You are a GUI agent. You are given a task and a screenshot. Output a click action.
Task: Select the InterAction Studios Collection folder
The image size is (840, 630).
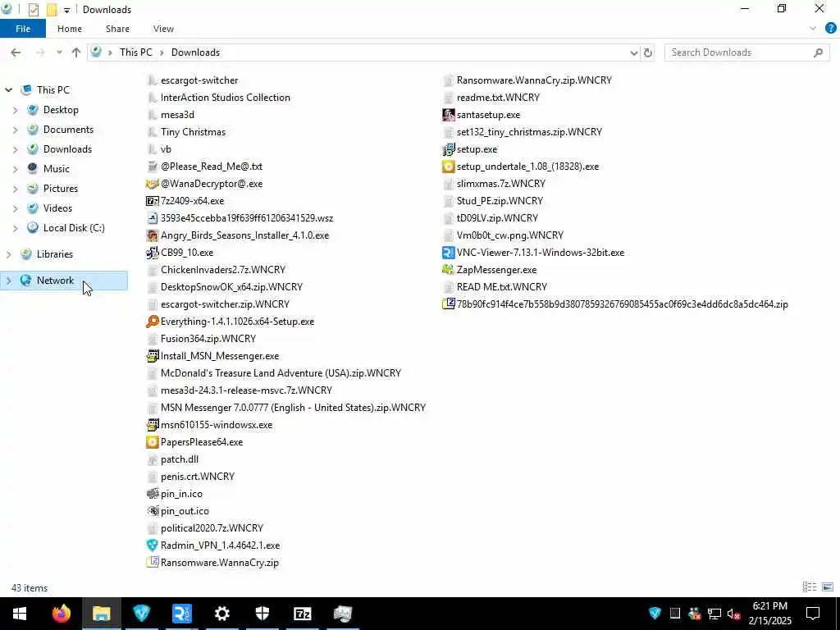tap(225, 98)
